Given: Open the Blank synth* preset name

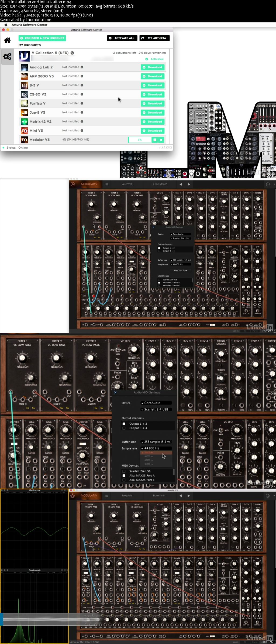Looking at the screenshot, I should 160,496.
